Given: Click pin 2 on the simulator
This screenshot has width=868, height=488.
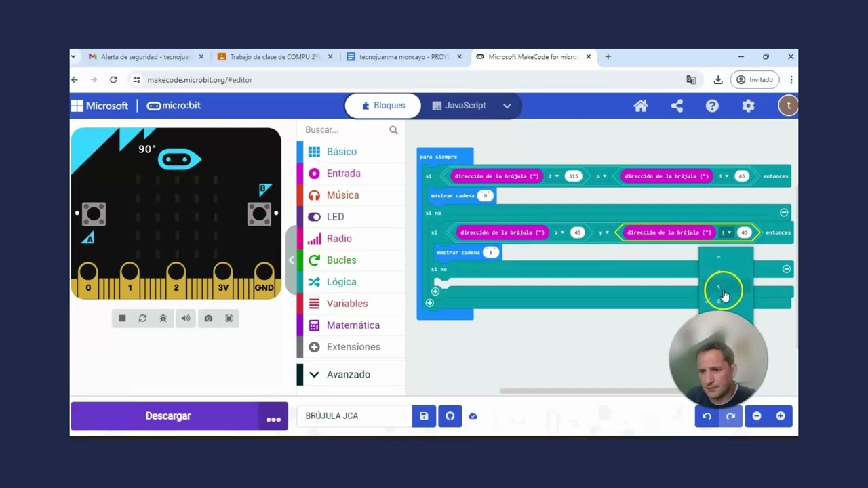Looking at the screenshot, I should coord(176,281).
